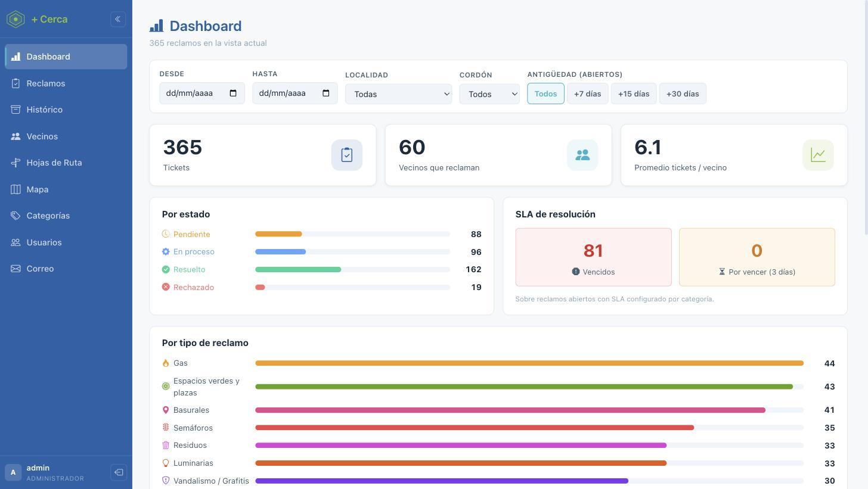Viewport: 868px width, 489px height.
Task: Click the logout icon next to admin
Action: pos(119,472)
